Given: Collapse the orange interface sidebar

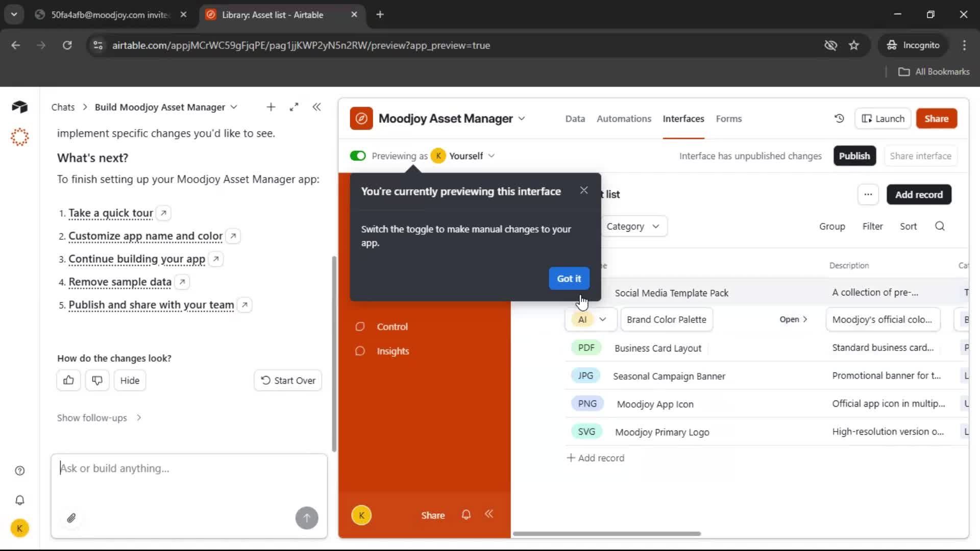Looking at the screenshot, I should 489,514.
